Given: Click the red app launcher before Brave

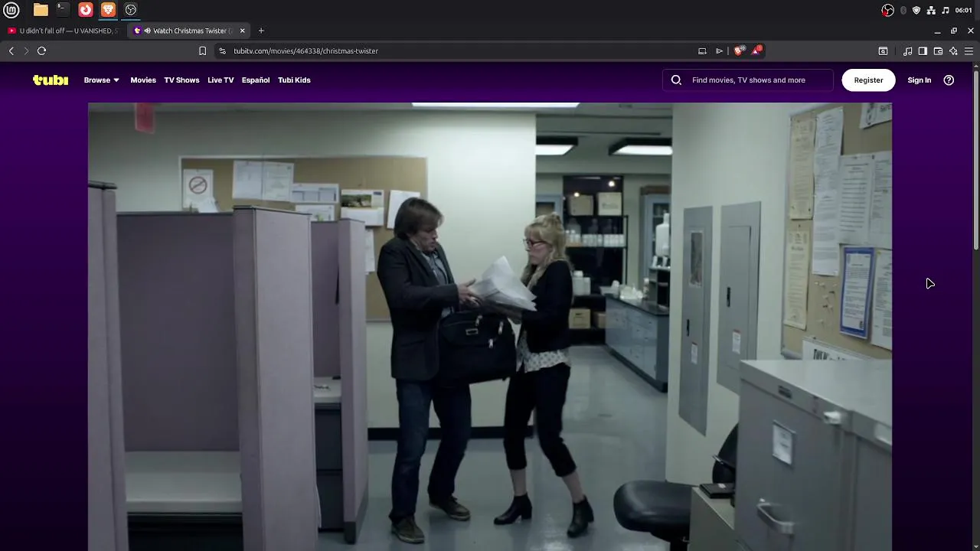Looking at the screenshot, I should point(86,10).
